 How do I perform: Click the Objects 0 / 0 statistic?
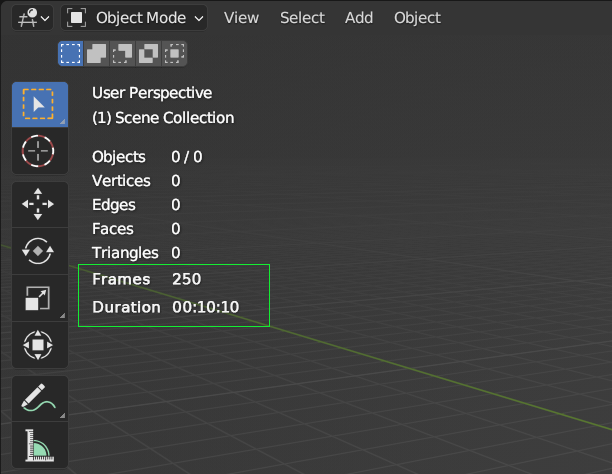pos(147,157)
